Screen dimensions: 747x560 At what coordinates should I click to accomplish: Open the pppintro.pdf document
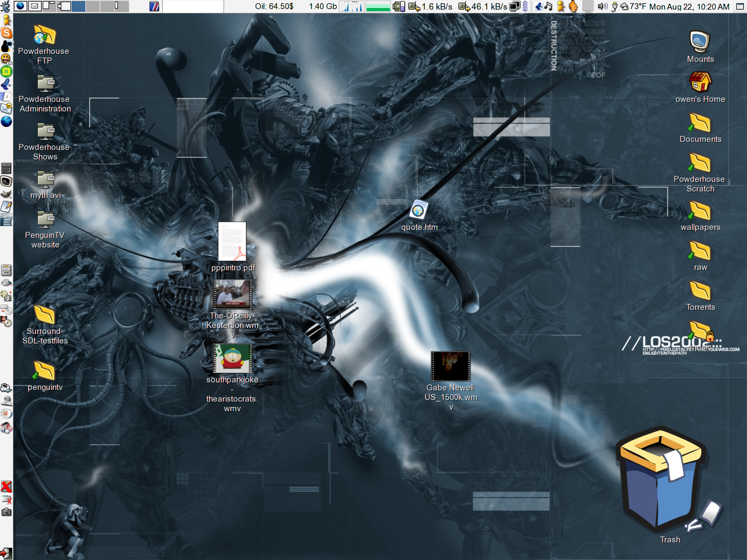tap(233, 241)
